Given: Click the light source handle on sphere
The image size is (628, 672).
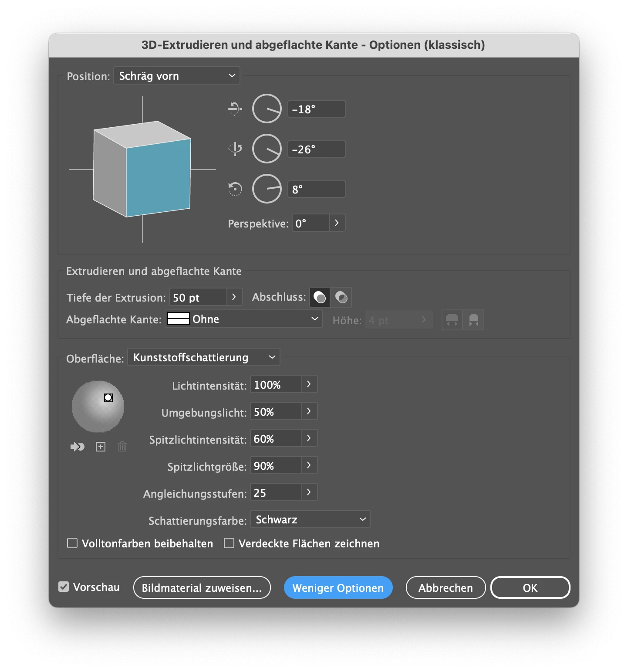Looking at the screenshot, I should pyautogui.click(x=108, y=397).
